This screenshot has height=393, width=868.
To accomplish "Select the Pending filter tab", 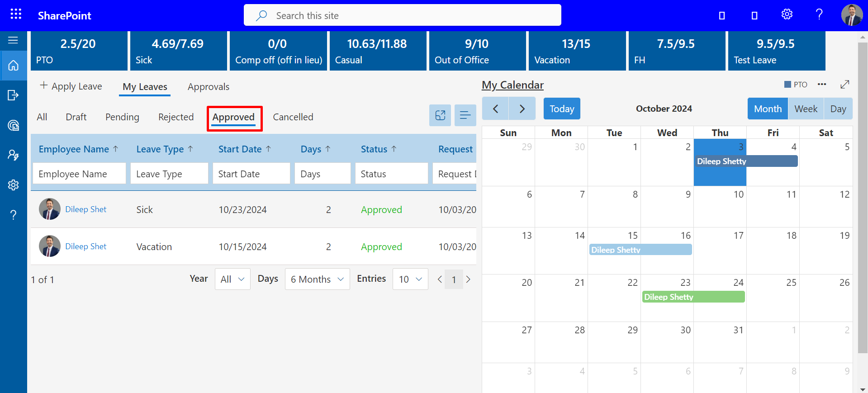I will coord(122,117).
